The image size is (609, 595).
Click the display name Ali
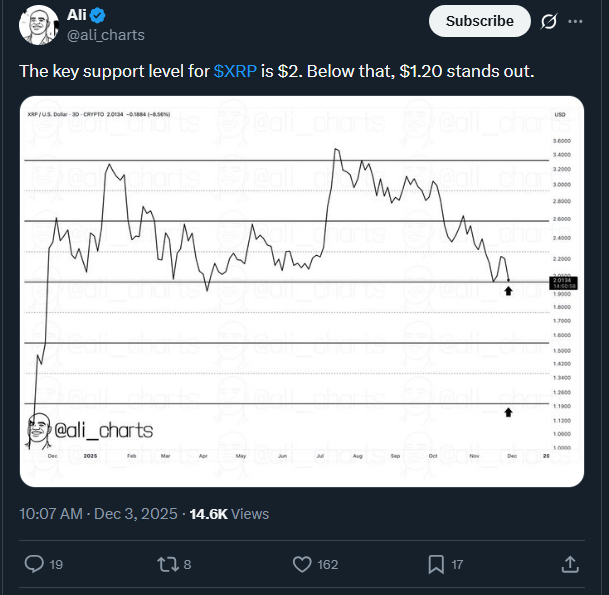[76, 15]
